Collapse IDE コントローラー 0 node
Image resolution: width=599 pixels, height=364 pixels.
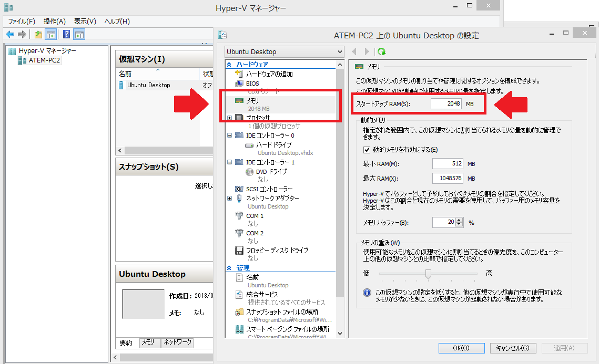point(230,136)
